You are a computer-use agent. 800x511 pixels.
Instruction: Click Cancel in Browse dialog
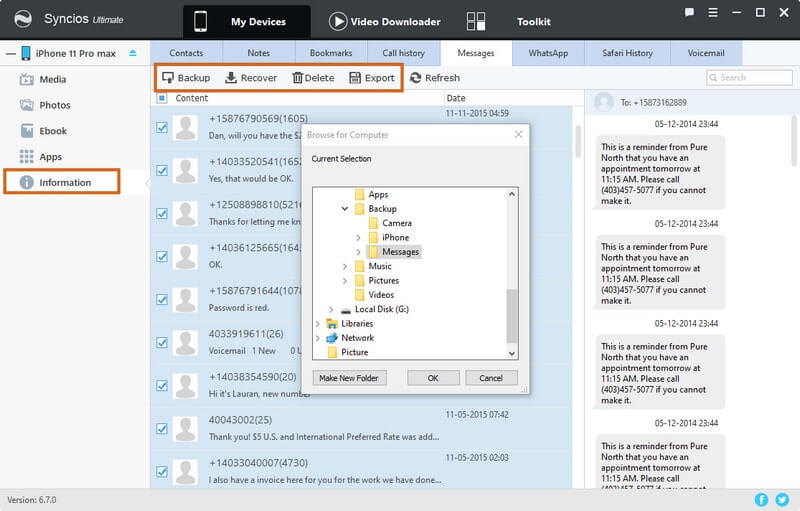pos(491,378)
